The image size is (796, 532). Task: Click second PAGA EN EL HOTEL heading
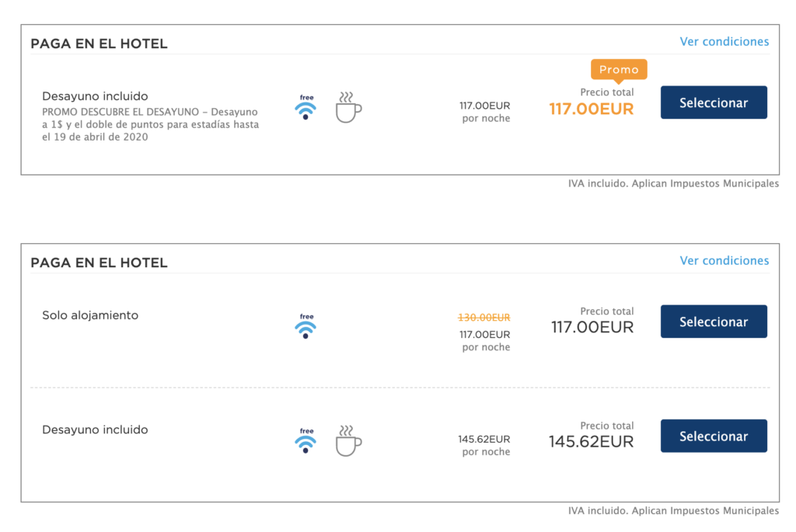tap(99, 263)
